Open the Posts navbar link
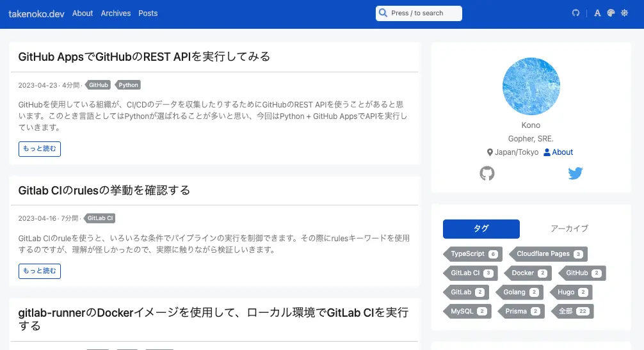Viewport: 644px width, 350px height. [148, 13]
